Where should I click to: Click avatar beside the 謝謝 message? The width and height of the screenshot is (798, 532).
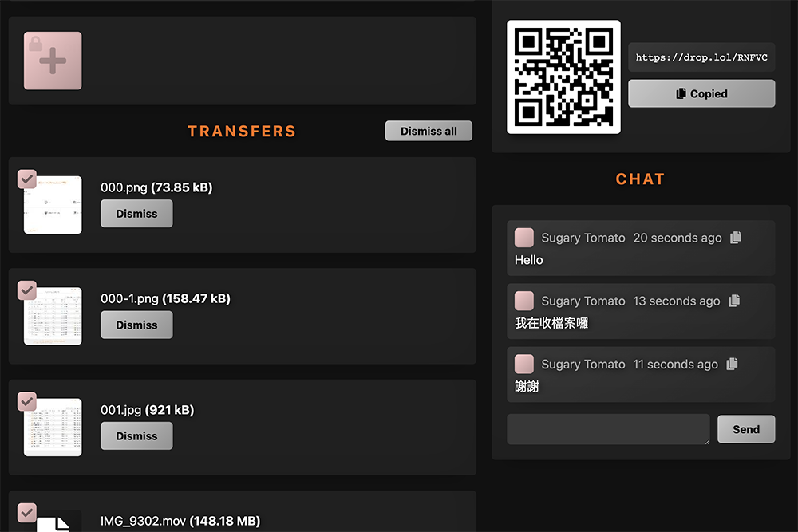[523, 365]
